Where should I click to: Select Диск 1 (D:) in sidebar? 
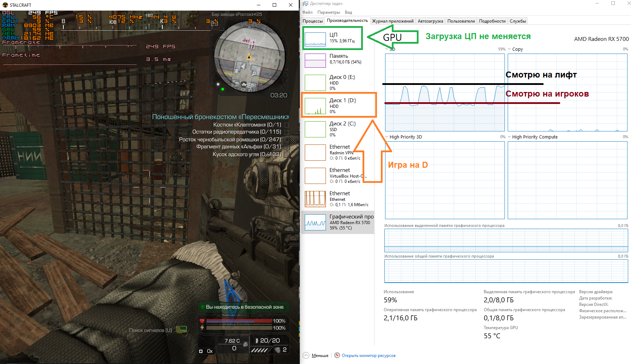(338, 105)
